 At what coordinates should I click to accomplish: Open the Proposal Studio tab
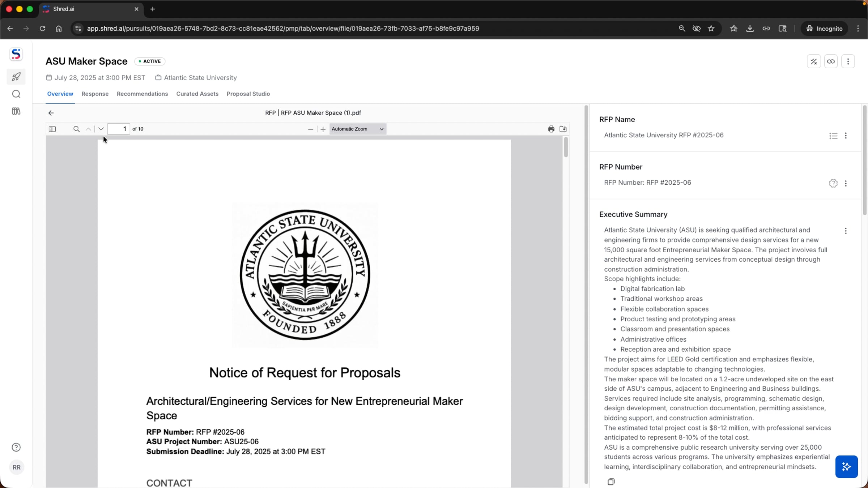[248, 94]
